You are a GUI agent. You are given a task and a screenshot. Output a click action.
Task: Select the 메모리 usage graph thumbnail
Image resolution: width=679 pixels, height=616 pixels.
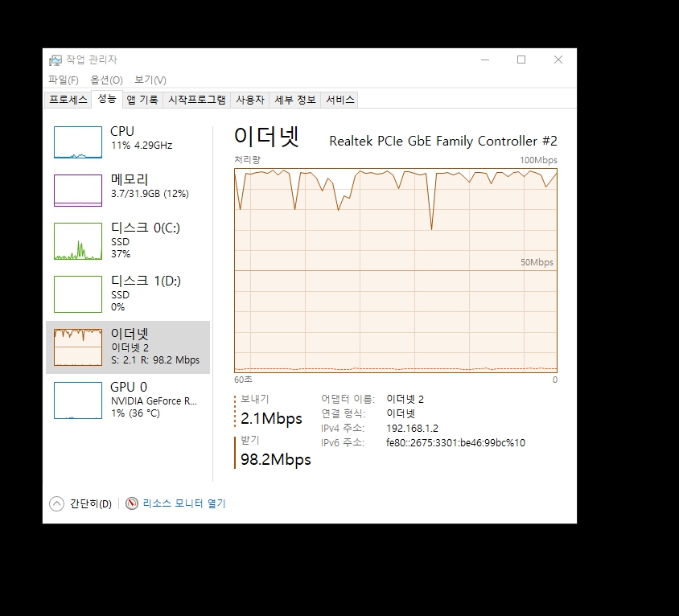point(78,191)
